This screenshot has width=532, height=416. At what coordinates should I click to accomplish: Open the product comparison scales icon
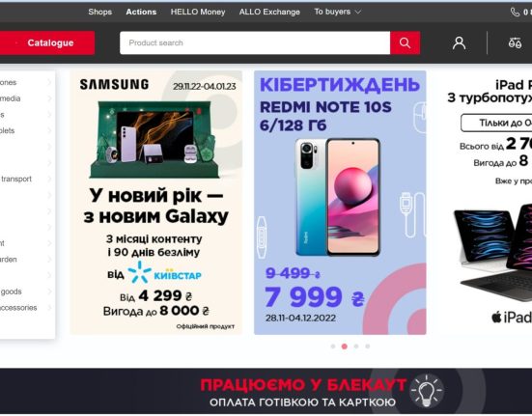[x=515, y=43]
